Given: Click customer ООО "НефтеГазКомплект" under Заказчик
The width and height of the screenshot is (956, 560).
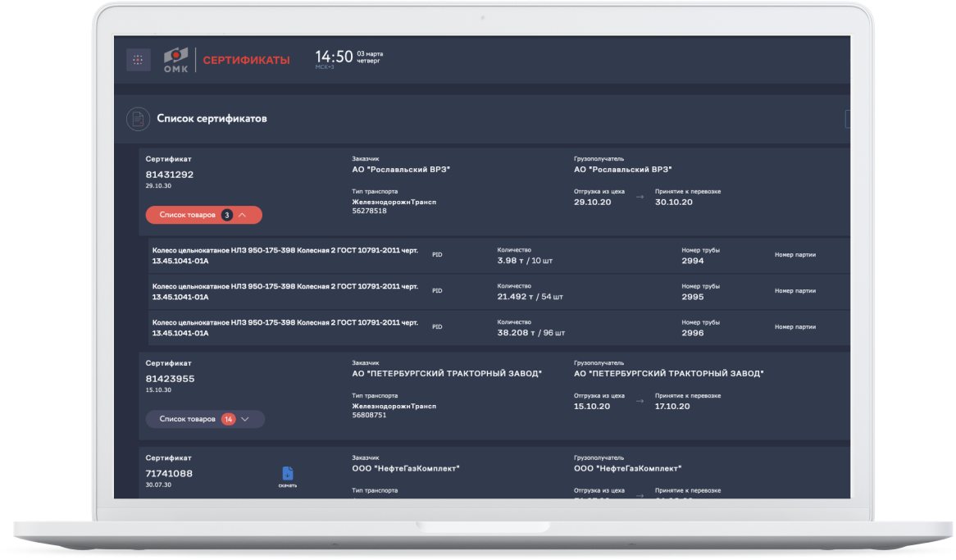Looking at the screenshot, I should 406,468.
